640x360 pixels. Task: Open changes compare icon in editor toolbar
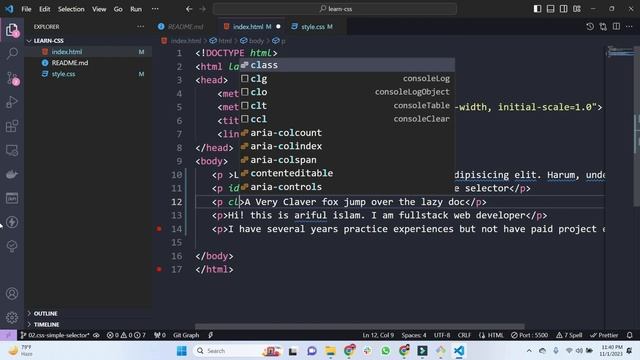coord(603,27)
